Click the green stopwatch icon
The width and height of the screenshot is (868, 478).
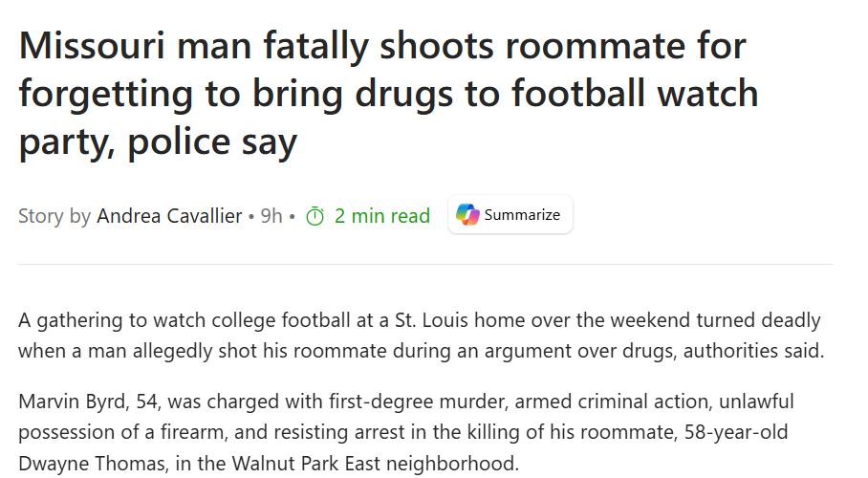[315, 216]
